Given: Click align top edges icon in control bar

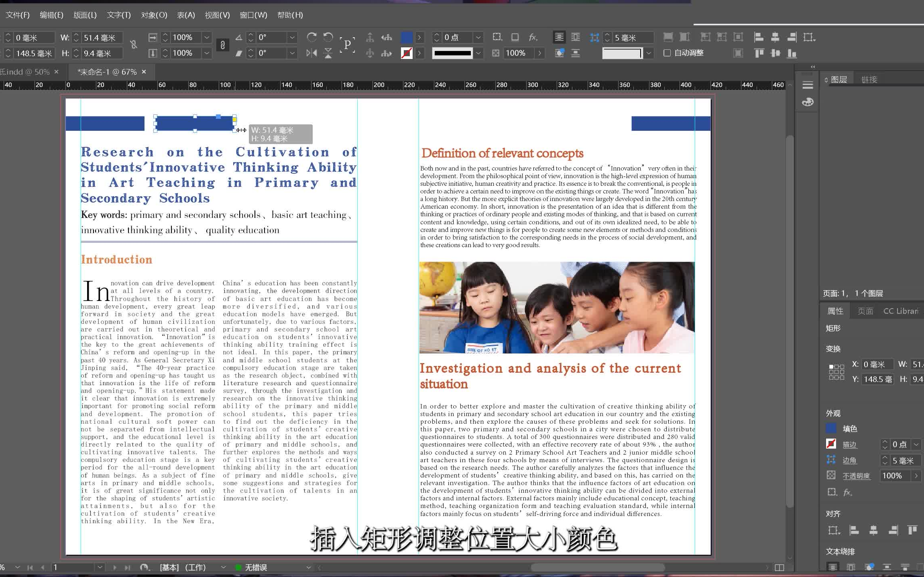Looking at the screenshot, I should [x=759, y=53].
